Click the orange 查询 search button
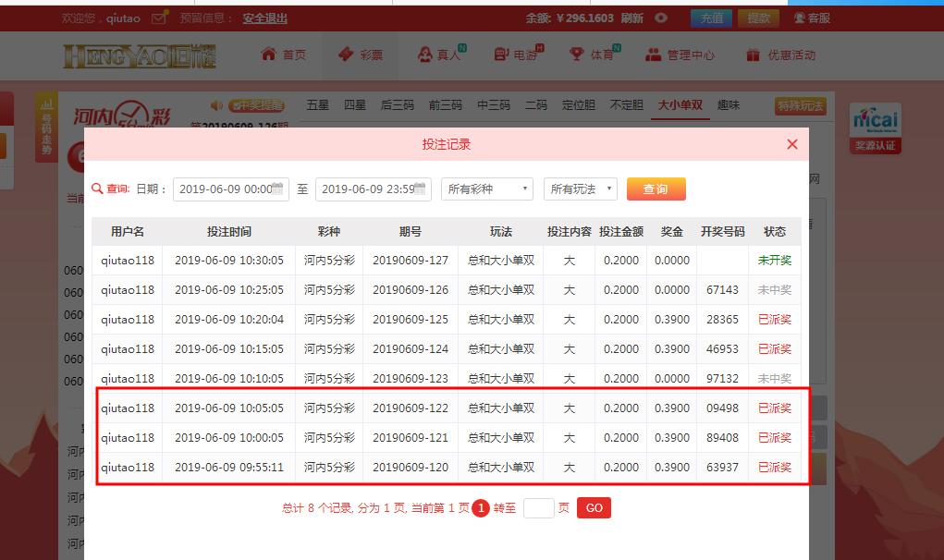The image size is (944, 560). [656, 189]
